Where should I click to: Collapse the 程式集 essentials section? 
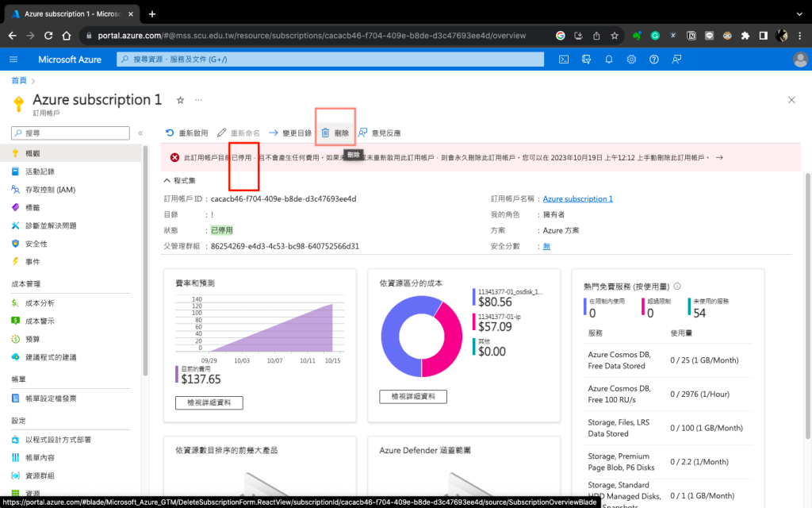[180, 180]
